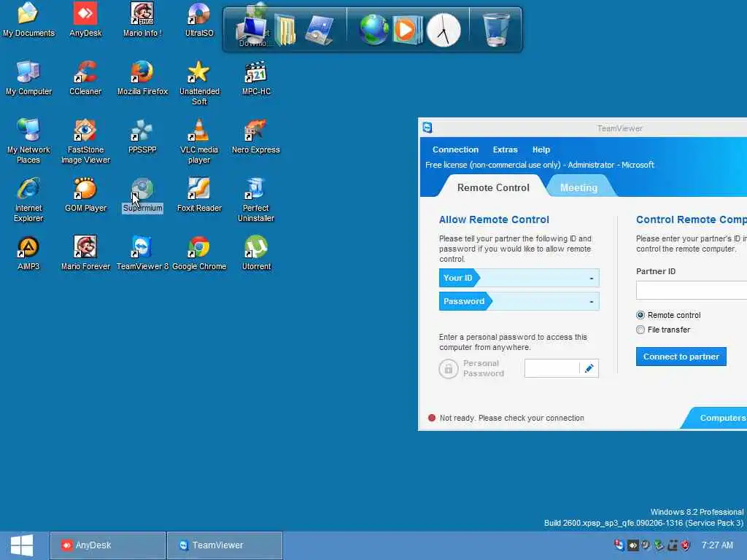Viewport: 747px width, 560px height.
Task: Click the 7:27 AM system clock
Action: (x=717, y=545)
